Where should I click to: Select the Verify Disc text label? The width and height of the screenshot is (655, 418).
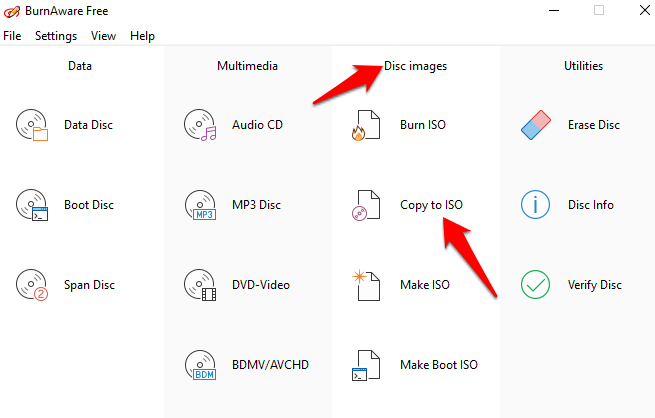click(595, 285)
